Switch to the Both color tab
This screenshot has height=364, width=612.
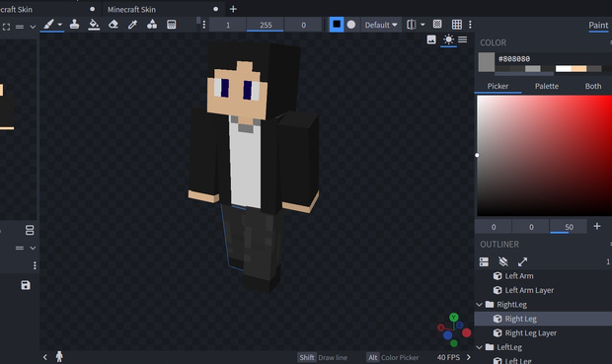click(x=593, y=86)
